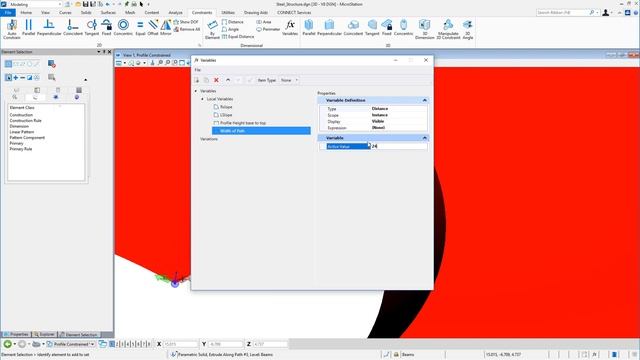
Task: Select the Mirror constraint tool
Action: click(166, 28)
